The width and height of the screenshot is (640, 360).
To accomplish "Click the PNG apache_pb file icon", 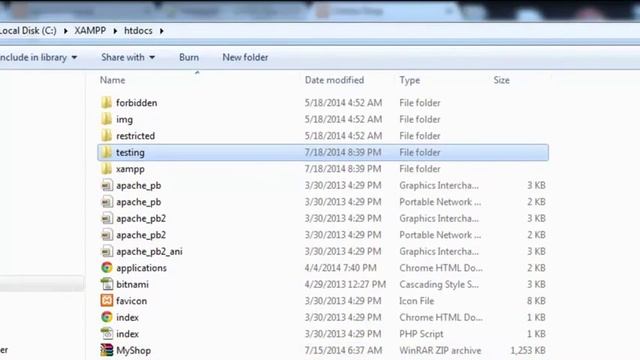I will pos(107,202).
